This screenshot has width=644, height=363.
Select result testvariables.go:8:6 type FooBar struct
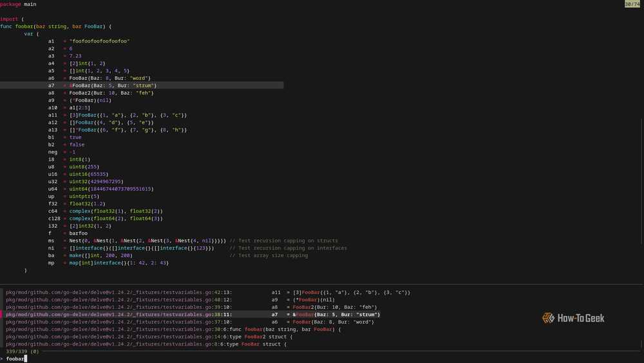(x=146, y=344)
